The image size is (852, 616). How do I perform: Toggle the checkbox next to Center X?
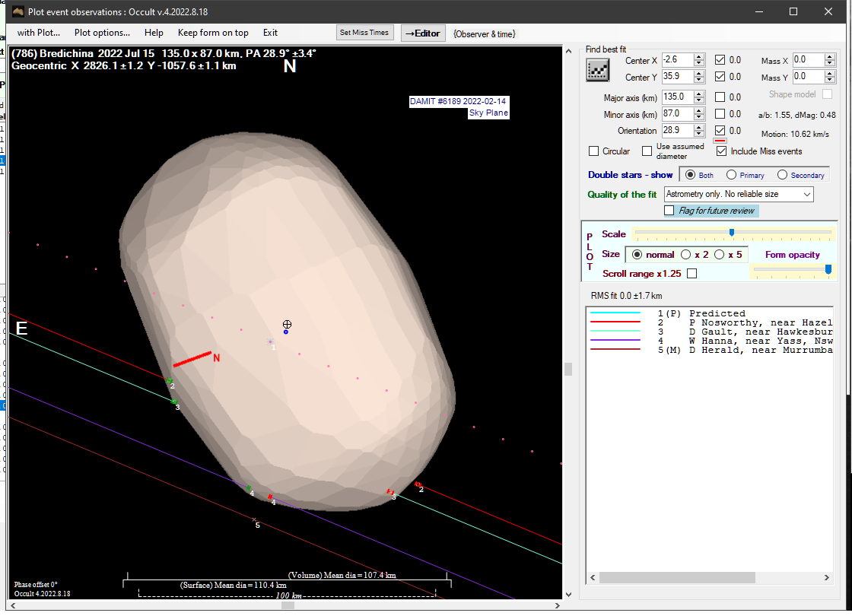(720, 60)
